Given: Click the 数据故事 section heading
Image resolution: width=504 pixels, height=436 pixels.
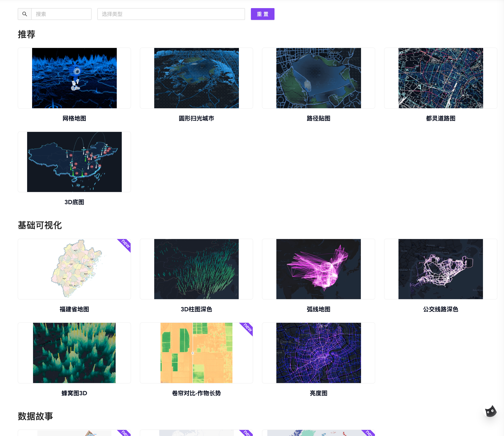Looking at the screenshot, I should [x=35, y=416].
